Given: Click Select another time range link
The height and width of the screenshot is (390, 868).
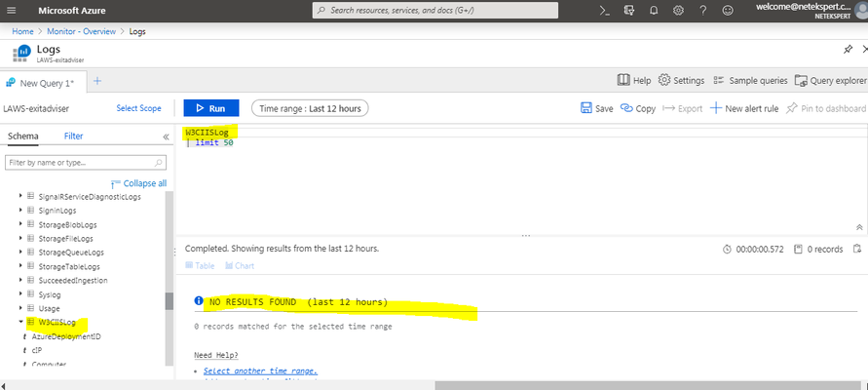Looking at the screenshot, I should pyautogui.click(x=260, y=370).
